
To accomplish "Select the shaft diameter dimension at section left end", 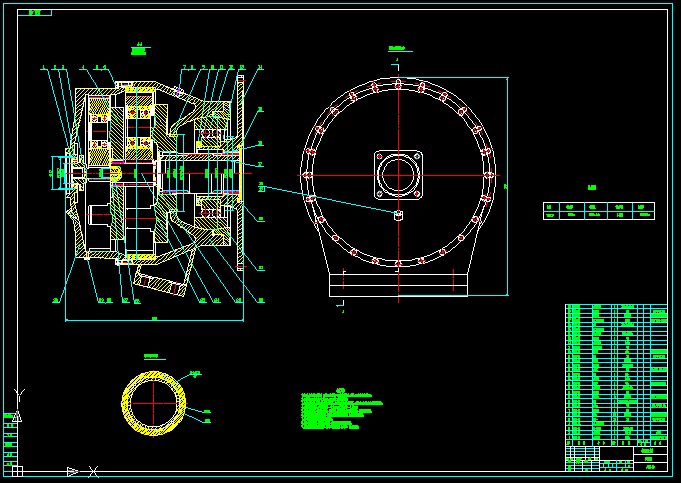I will tap(52, 173).
